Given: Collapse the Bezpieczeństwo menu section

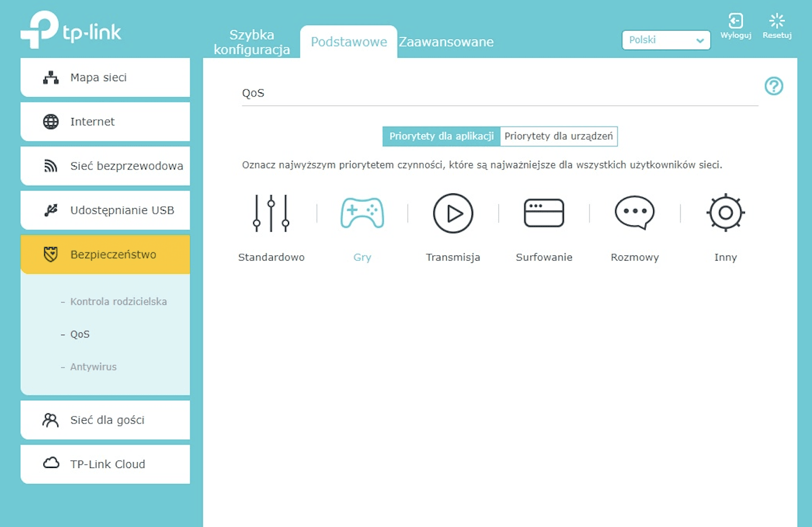Looking at the screenshot, I should pyautogui.click(x=105, y=254).
